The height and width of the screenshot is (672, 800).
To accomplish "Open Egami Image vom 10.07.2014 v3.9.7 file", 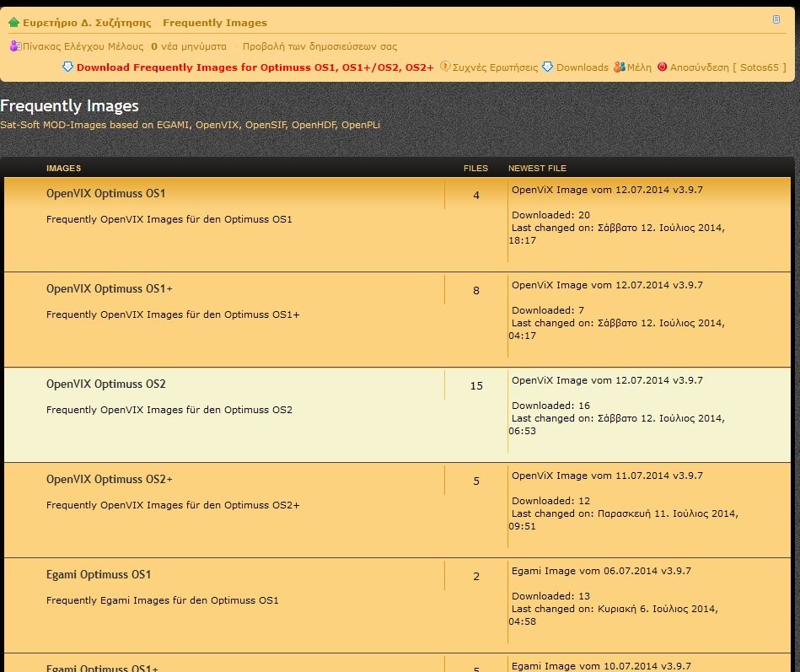I will 602,666.
